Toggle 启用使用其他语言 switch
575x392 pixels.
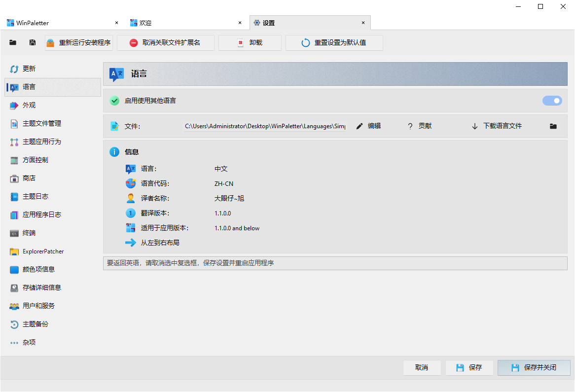[x=552, y=101]
